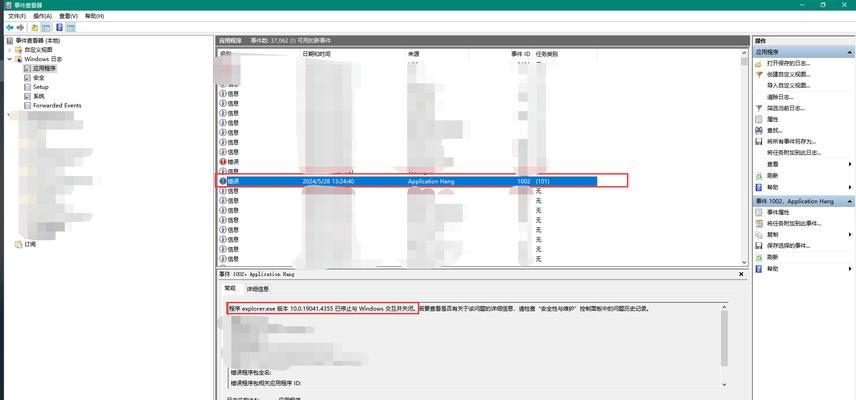
Task: Click 清除日志 action
Action: click(x=780, y=97)
